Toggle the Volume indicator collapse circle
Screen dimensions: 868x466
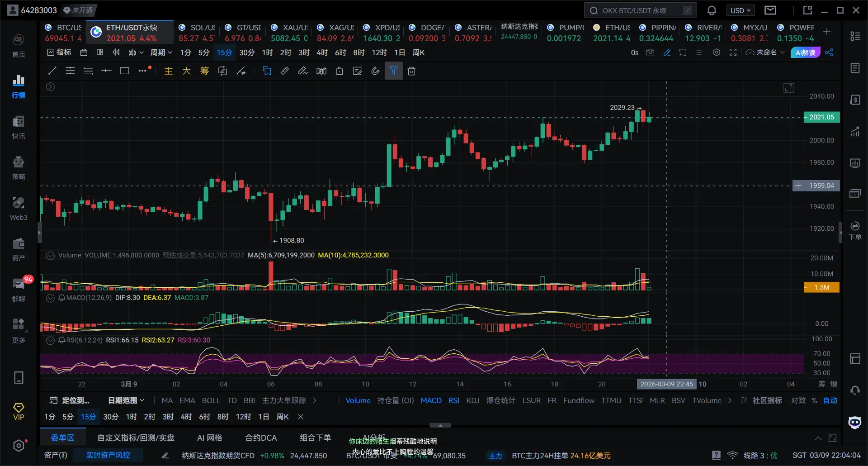[x=51, y=256]
